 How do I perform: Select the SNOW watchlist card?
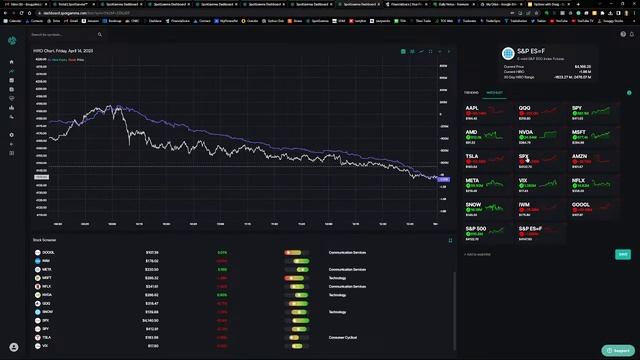(x=487, y=209)
